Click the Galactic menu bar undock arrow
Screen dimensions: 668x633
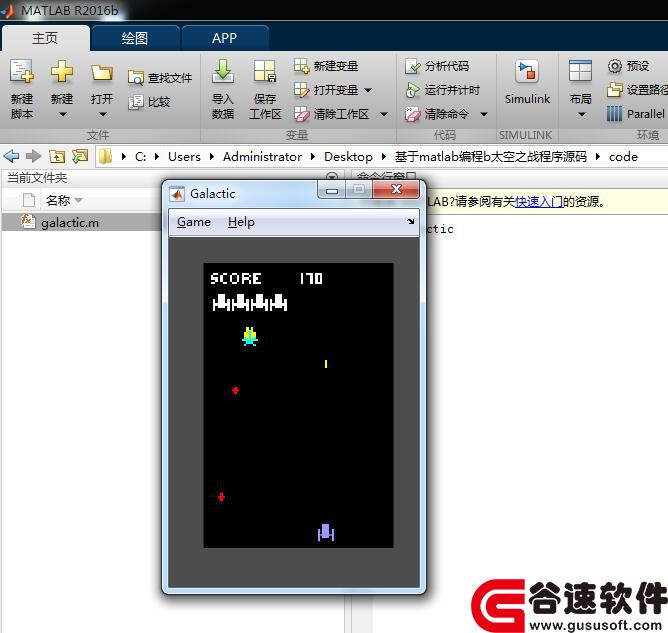point(411,221)
